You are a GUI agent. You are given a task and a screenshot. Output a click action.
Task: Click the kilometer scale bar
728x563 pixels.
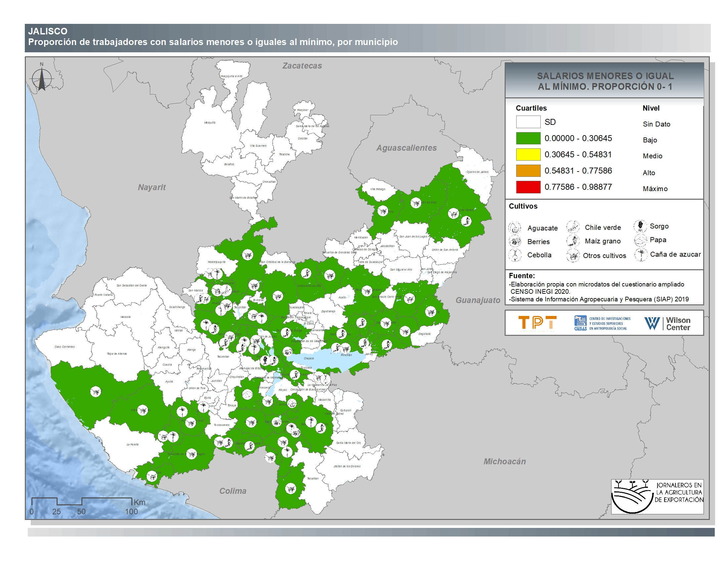(82, 501)
